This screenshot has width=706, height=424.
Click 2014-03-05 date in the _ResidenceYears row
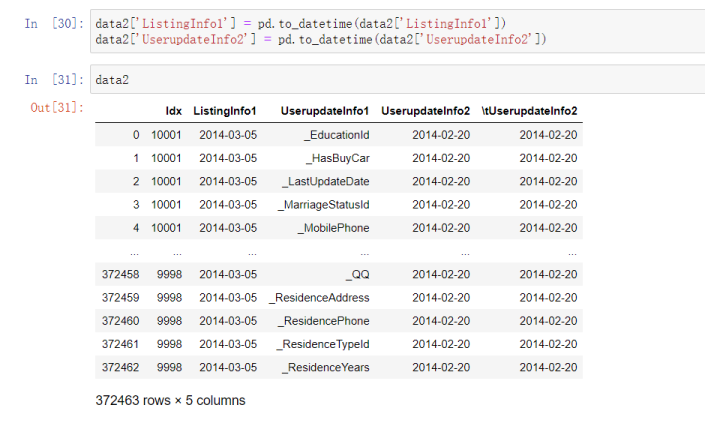point(228,368)
